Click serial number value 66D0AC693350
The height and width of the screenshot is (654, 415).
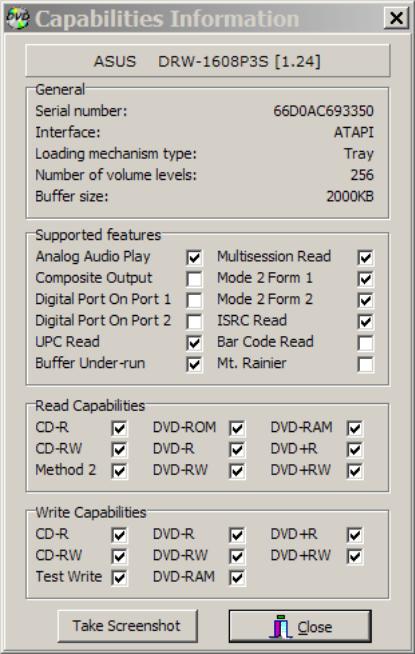[323, 111]
